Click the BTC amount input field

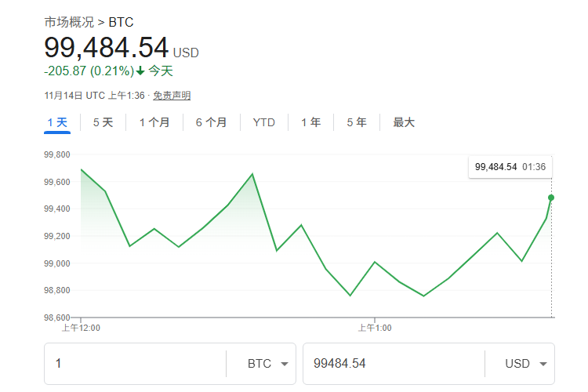click(133, 364)
